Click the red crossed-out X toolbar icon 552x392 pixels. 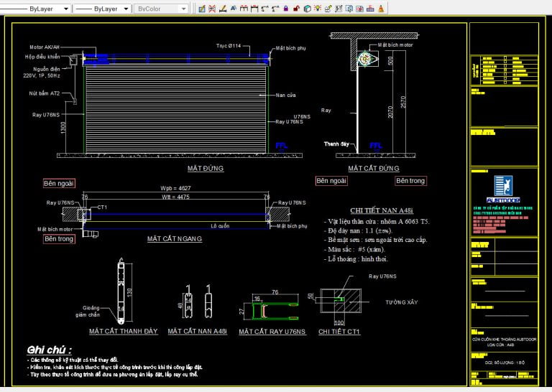(212, 9)
